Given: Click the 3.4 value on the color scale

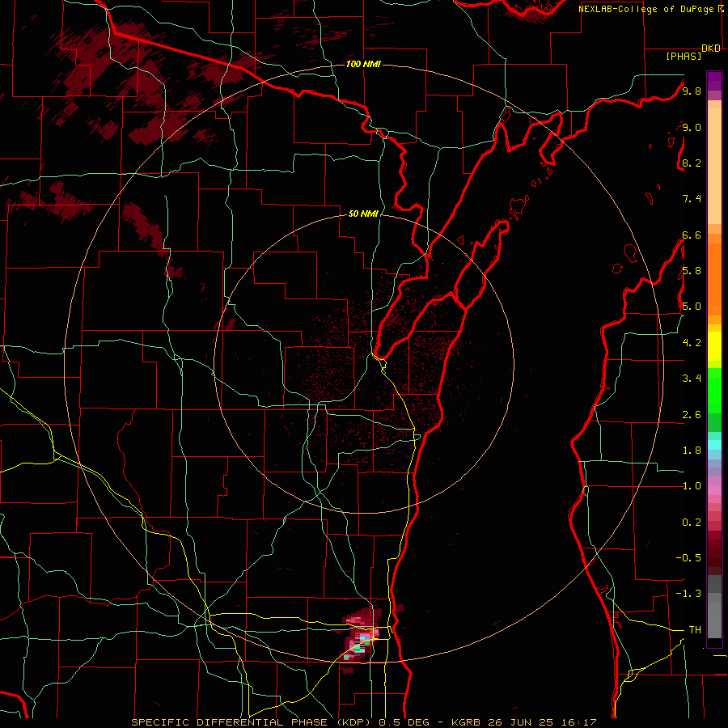Looking at the screenshot, I should 692,379.
